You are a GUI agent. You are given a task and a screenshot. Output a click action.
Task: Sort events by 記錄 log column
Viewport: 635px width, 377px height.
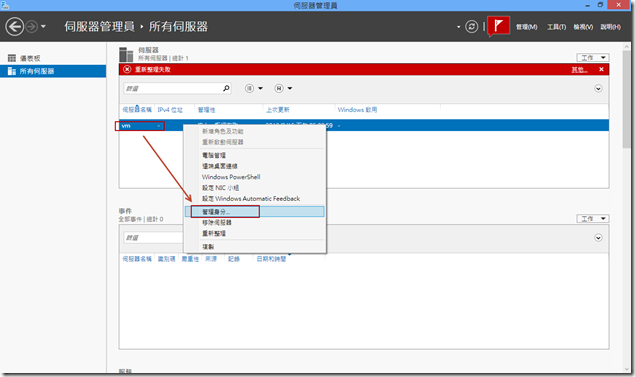pyautogui.click(x=234, y=259)
